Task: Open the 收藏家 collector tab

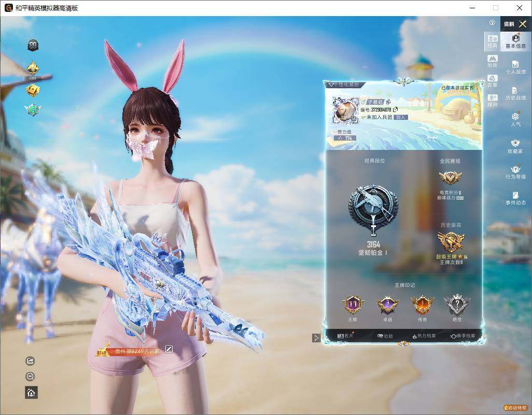Action: (515, 146)
